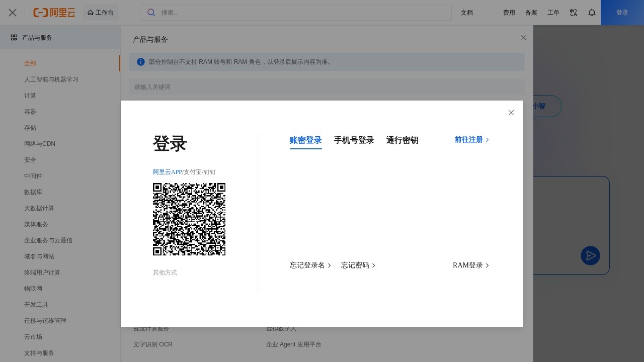Select 云市场 category in sidebar

click(x=33, y=337)
